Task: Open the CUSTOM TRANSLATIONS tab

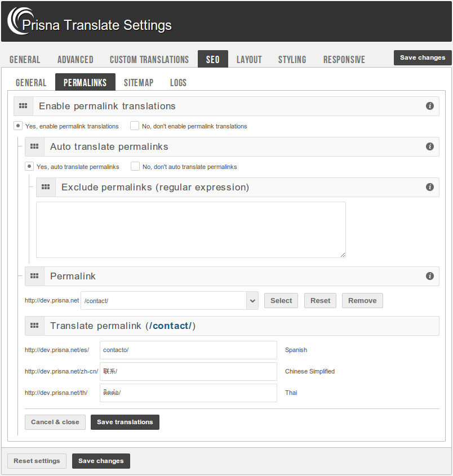Action: pos(149,59)
